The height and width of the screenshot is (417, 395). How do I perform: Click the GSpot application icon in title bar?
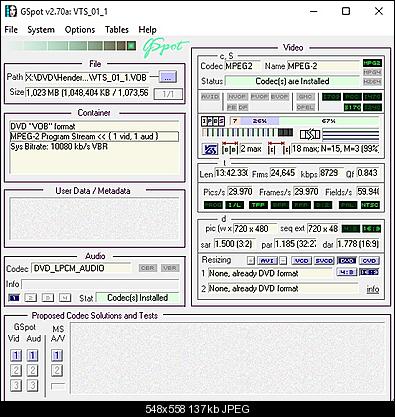click(10, 11)
